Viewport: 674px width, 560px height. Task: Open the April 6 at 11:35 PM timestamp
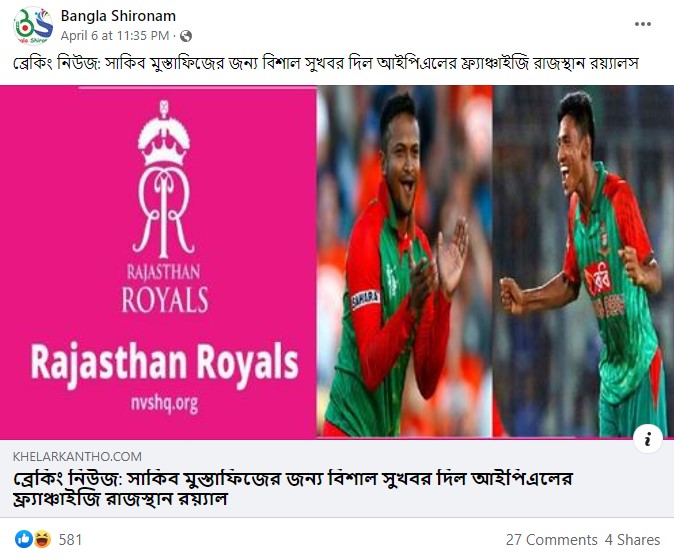(x=115, y=36)
